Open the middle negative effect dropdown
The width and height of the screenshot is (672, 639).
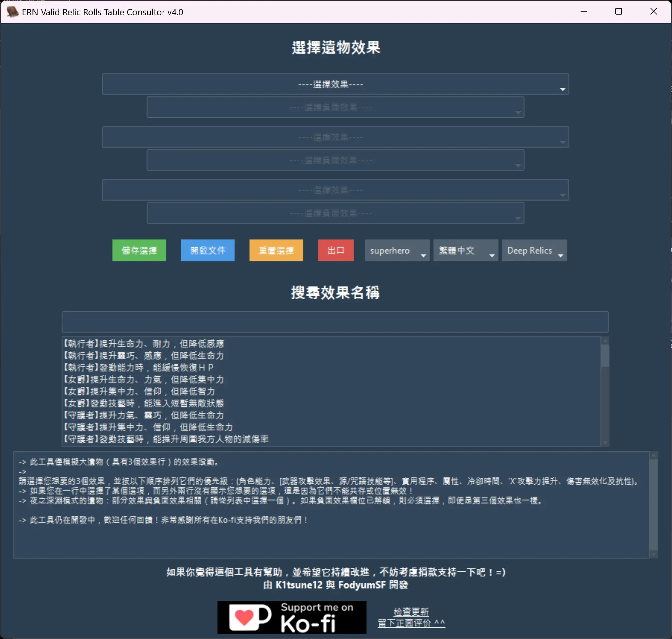coord(335,160)
